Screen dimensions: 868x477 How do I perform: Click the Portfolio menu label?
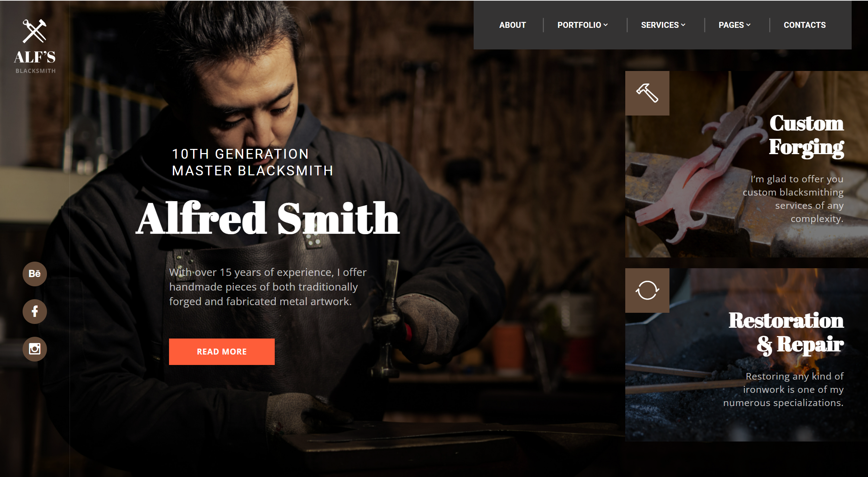click(579, 25)
